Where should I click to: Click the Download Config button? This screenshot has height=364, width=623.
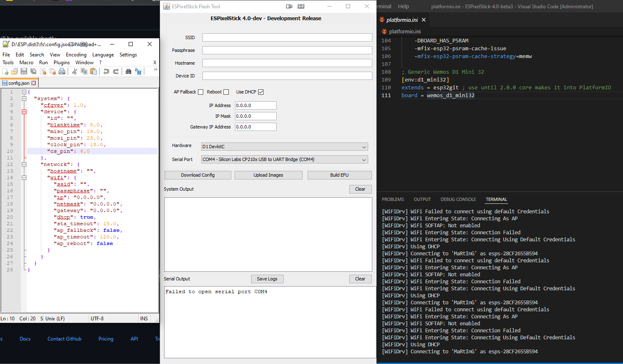tap(198, 175)
